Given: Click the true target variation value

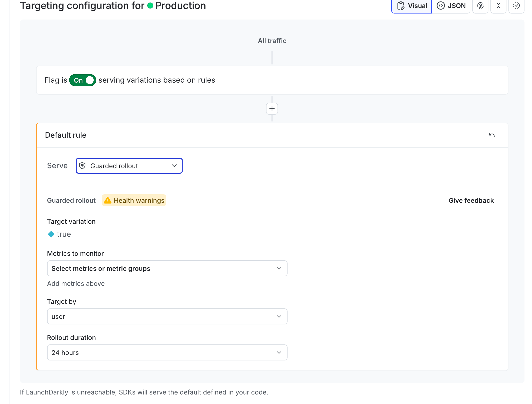Looking at the screenshot, I should click(59, 234).
